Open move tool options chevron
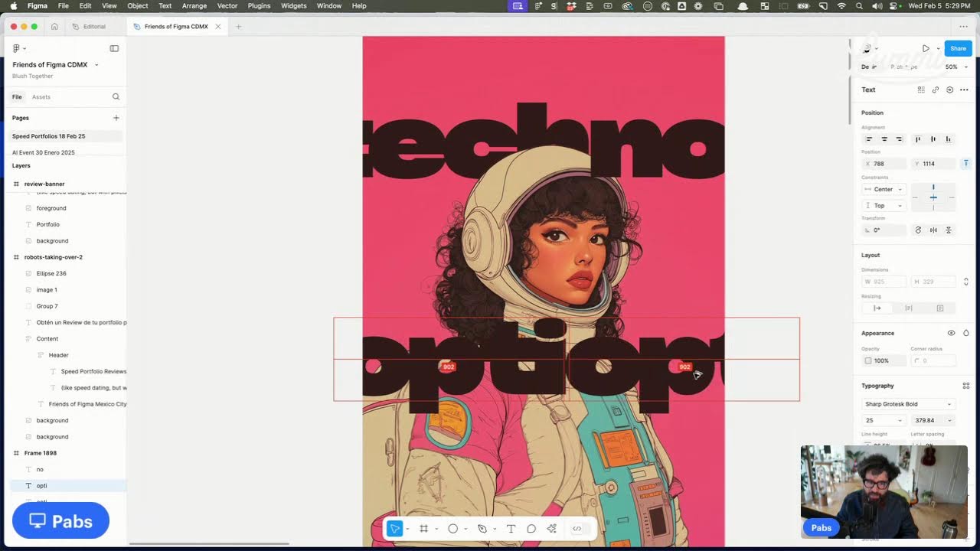The width and height of the screenshot is (980, 551). [407, 529]
